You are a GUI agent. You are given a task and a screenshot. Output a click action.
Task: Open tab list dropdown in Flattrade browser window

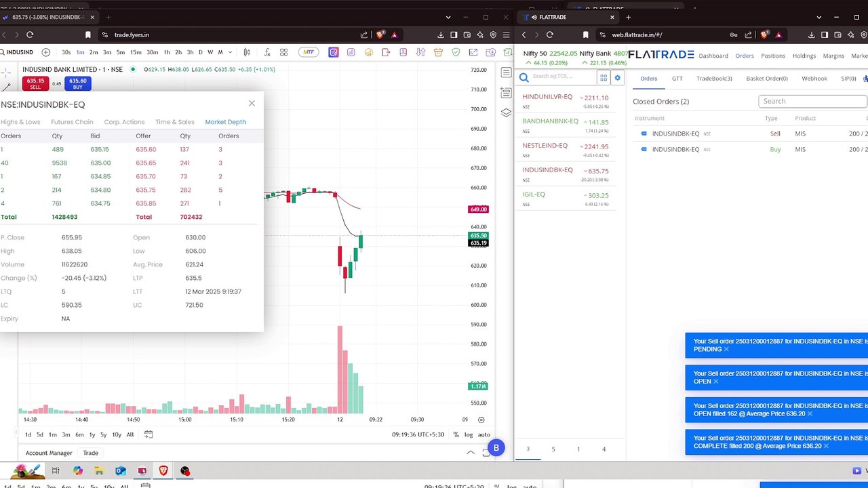pos(818,17)
